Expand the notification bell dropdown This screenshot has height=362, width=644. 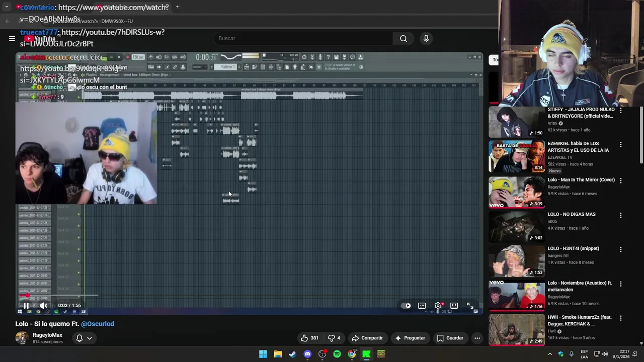84,338
